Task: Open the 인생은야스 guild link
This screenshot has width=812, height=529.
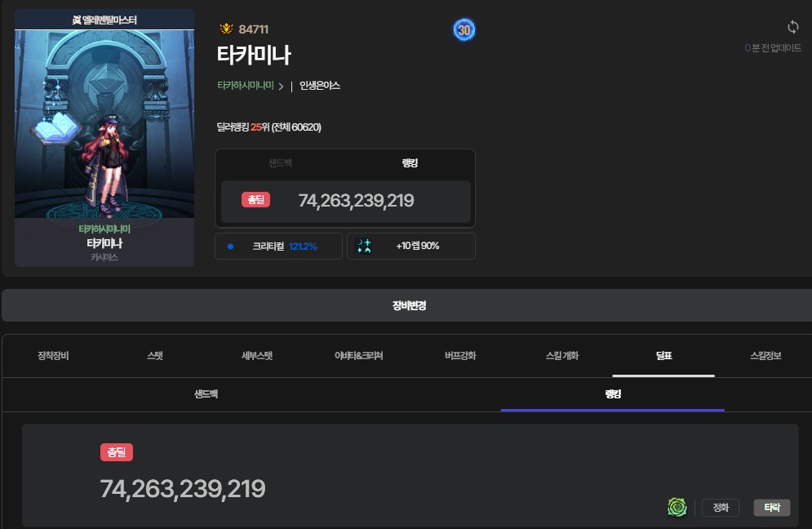Action: pos(320,86)
